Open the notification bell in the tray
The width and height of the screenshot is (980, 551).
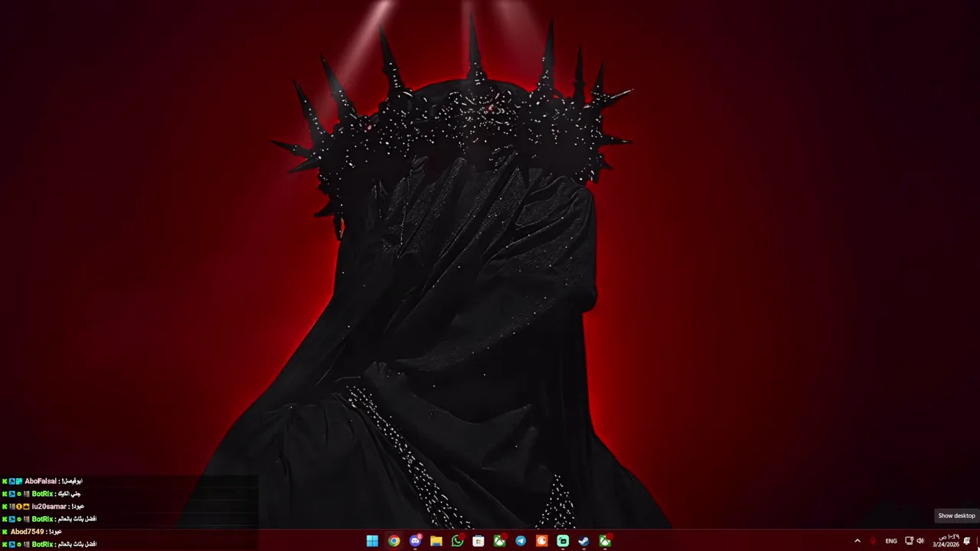[967, 541]
